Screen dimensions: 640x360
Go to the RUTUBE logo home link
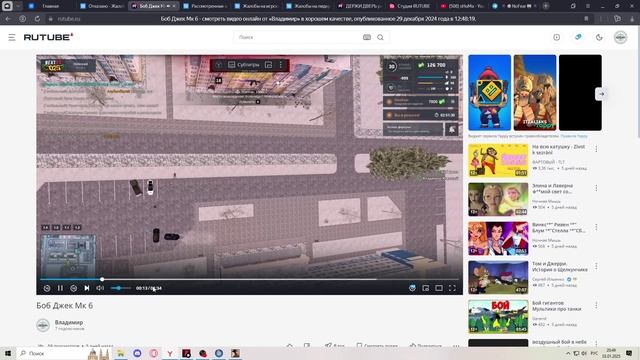coord(48,37)
